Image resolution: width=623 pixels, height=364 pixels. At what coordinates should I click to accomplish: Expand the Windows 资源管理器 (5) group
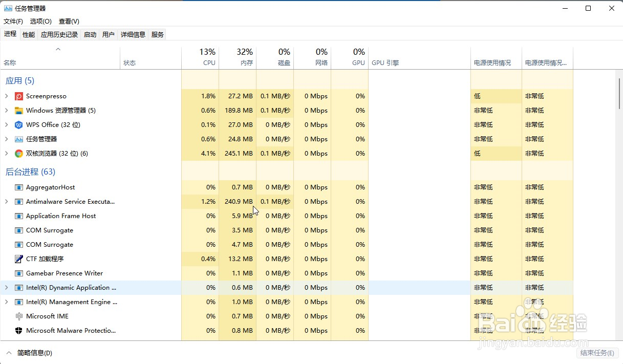click(6, 111)
